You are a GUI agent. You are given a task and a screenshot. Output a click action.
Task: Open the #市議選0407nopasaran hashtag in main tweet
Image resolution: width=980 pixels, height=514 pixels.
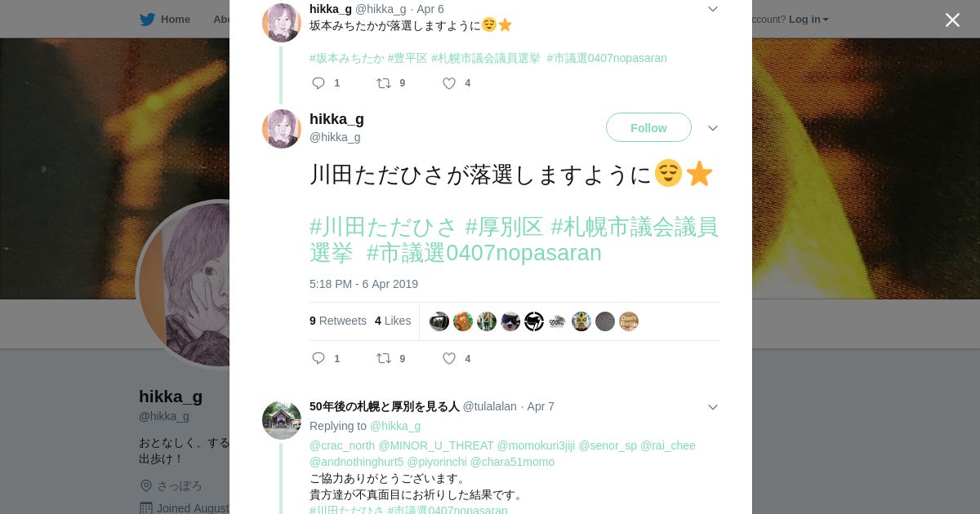pos(484,253)
